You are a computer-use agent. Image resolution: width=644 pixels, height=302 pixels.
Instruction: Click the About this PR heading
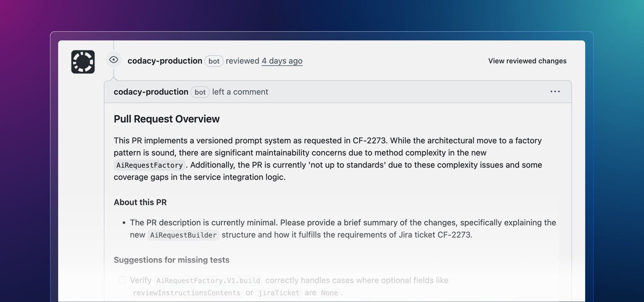(140, 202)
